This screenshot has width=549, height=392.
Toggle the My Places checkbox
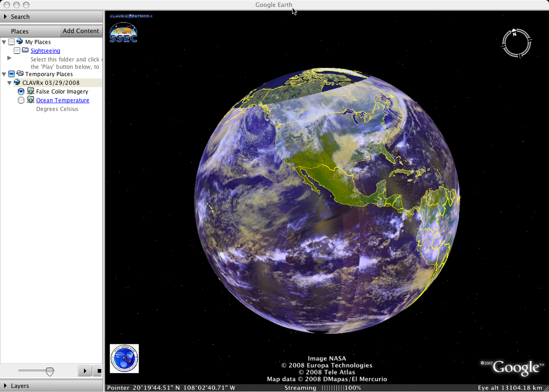pyautogui.click(x=11, y=42)
